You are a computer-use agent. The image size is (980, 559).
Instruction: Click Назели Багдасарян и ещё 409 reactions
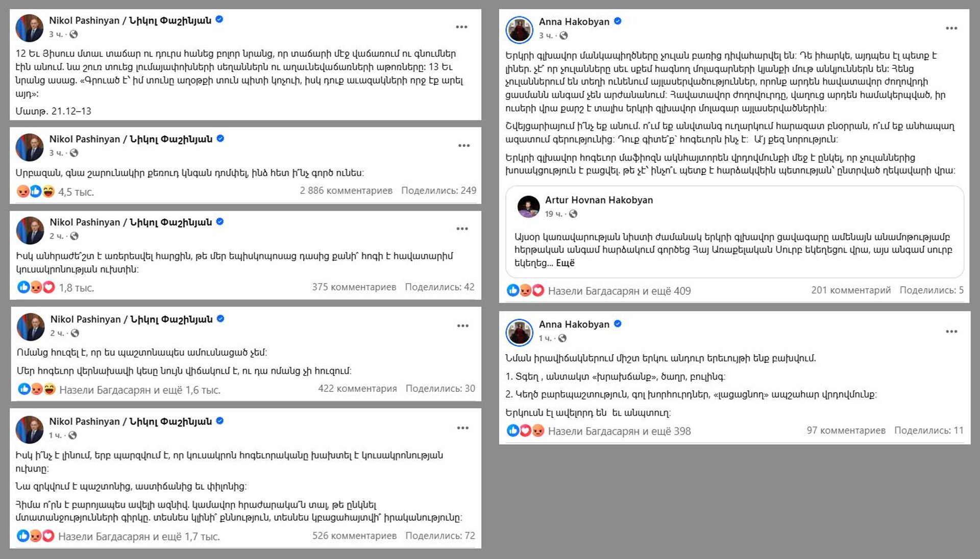pos(619,291)
